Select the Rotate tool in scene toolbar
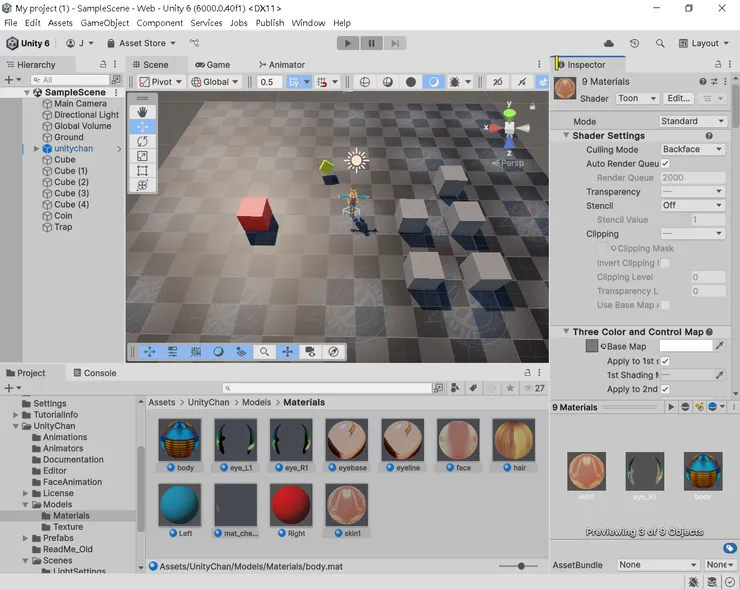Image resolution: width=740 pixels, height=589 pixels. [142, 141]
